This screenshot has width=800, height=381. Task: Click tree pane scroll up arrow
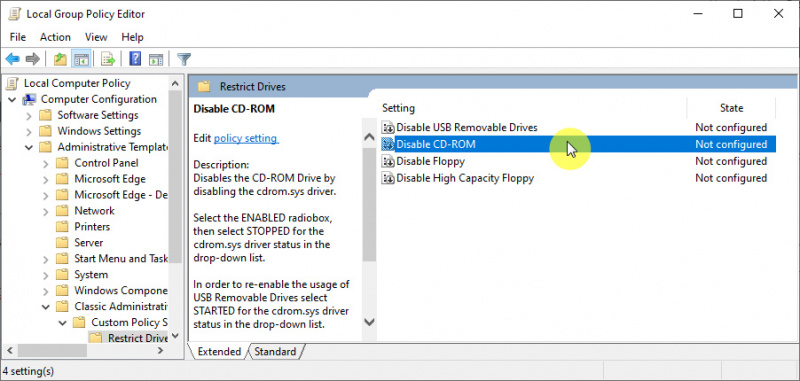(x=175, y=83)
